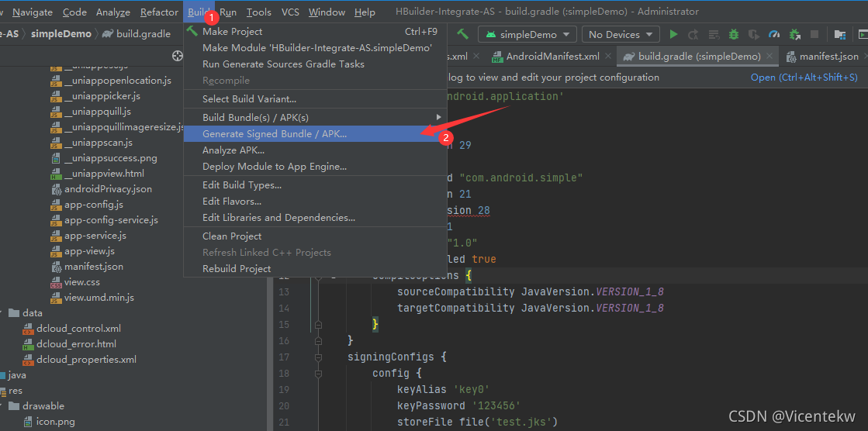
Task: Choose Rebuild Project entry
Action: click(x=315, y=269)
